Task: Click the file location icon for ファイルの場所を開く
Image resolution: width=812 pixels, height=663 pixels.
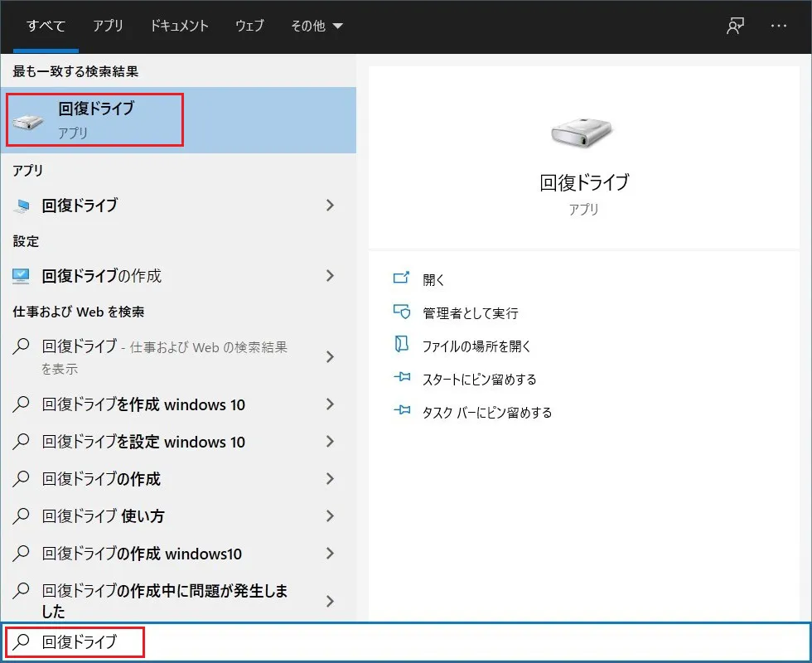Action: pyautogui.click(x=401, y=345)
